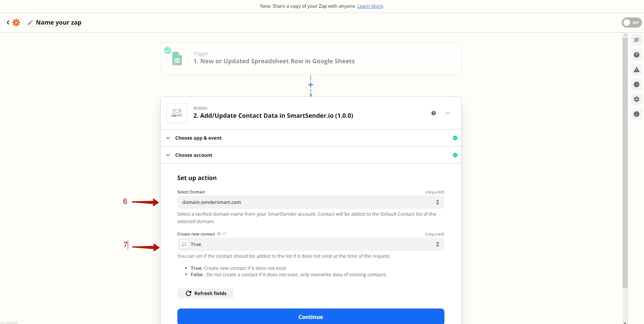Open the Create new contact True dropdown
Image resolution: width=644 pixels, height=324 pixels.
[x=310, y=244]
